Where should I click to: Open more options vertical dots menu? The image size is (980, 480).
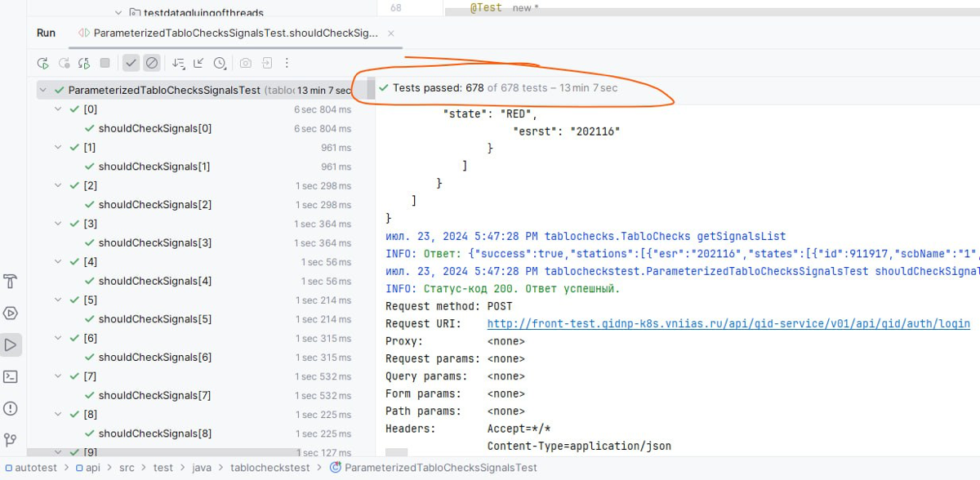pos(287,63)
